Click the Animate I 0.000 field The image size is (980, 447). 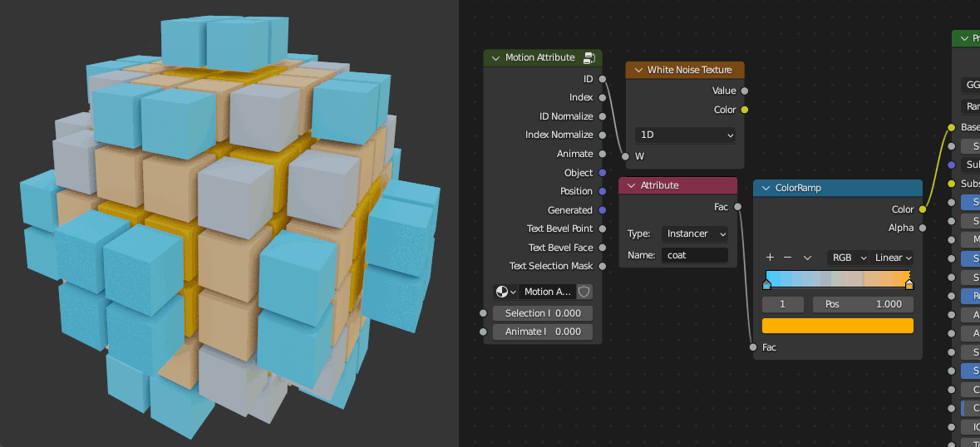(x=543, y=332)
